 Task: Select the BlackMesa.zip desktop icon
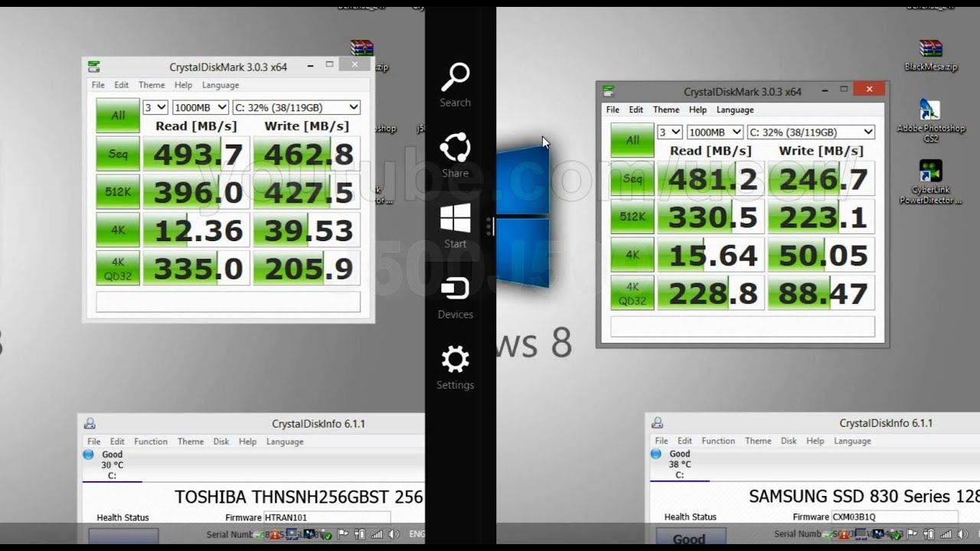click(x=930, y=55)
